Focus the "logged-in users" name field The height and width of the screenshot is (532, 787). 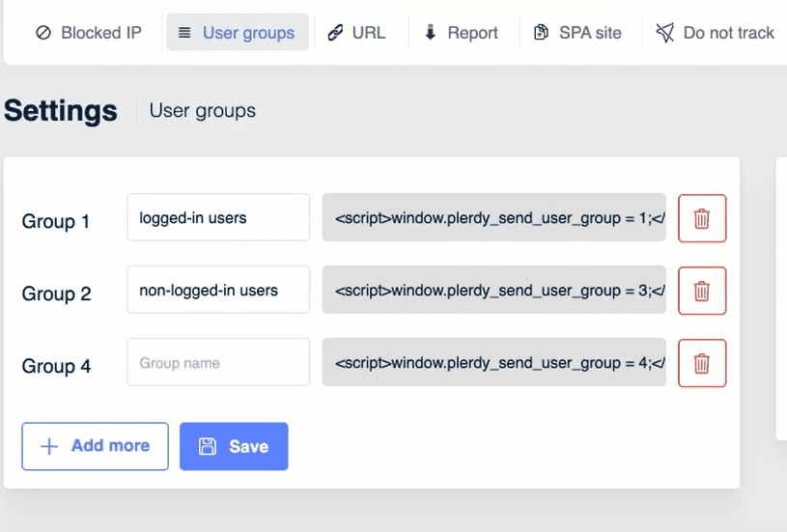(x=218, y=218)
